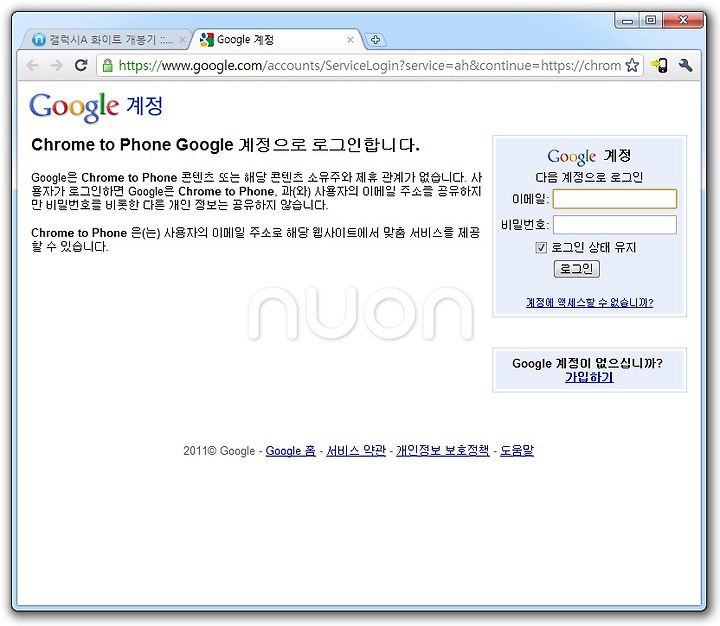Select the Google 계정 tab
The width and height of the screenshot is (720, 626).
[x=276, y=40]
